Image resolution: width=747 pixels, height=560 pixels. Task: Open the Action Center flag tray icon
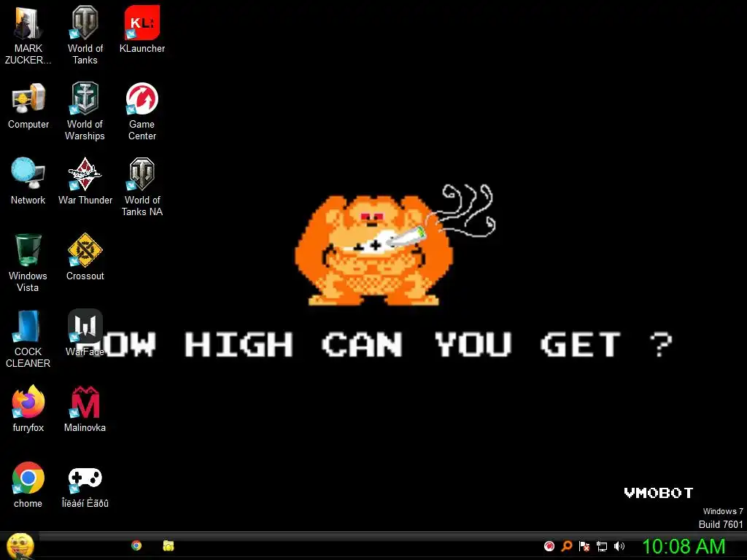[x=584, y=546]
